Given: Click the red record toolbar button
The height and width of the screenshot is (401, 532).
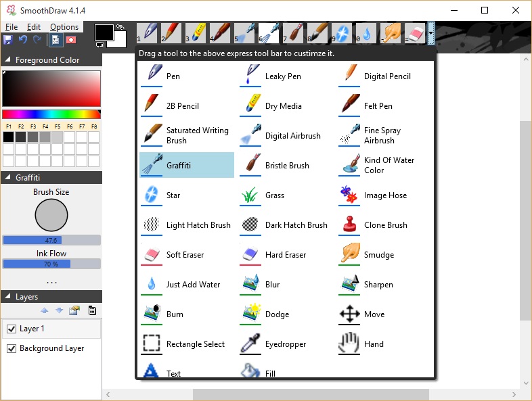Looking at the screenshot, I should [71, 40].
